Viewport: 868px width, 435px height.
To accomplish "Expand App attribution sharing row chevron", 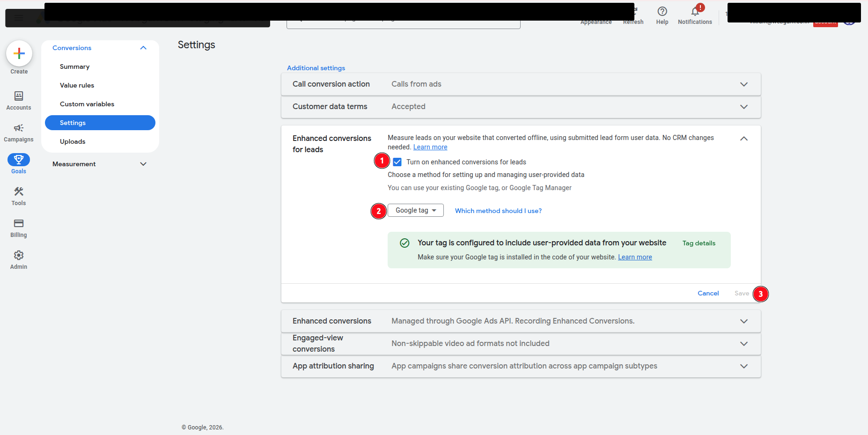I will click(744, 366).
